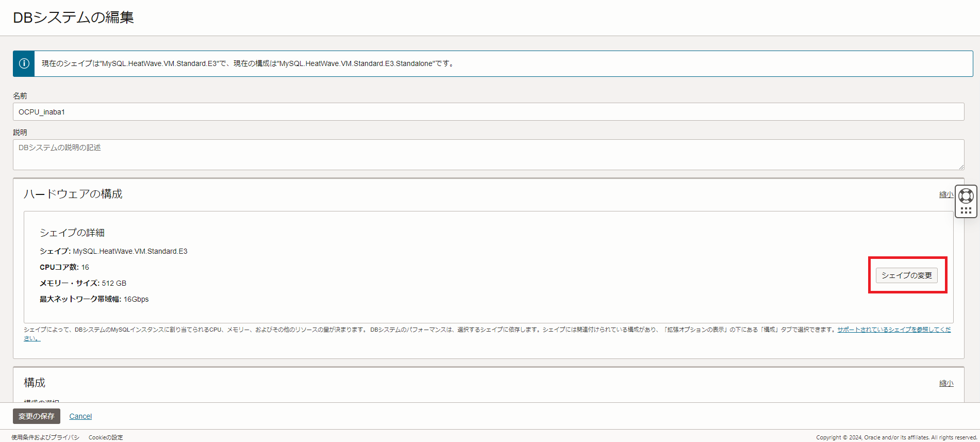This screenshot has width=980, height=442.
Task: Click the 名前 field containing OCPU_inaba1
Action: pos(488,112)
